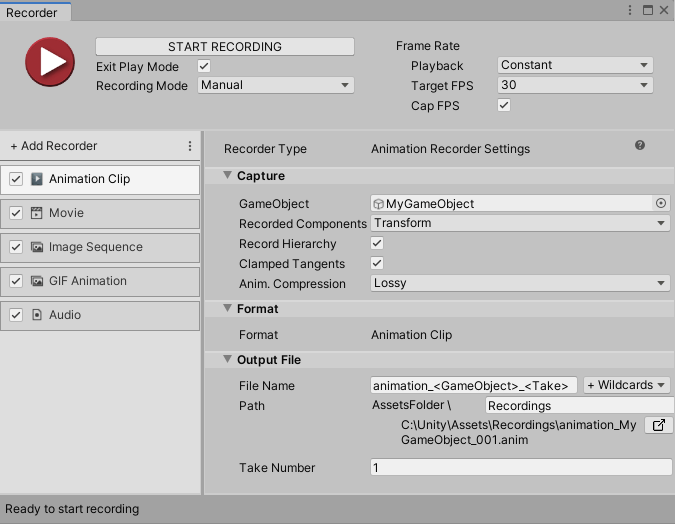Open the Recording Mode dropdown

pos(276,85)
